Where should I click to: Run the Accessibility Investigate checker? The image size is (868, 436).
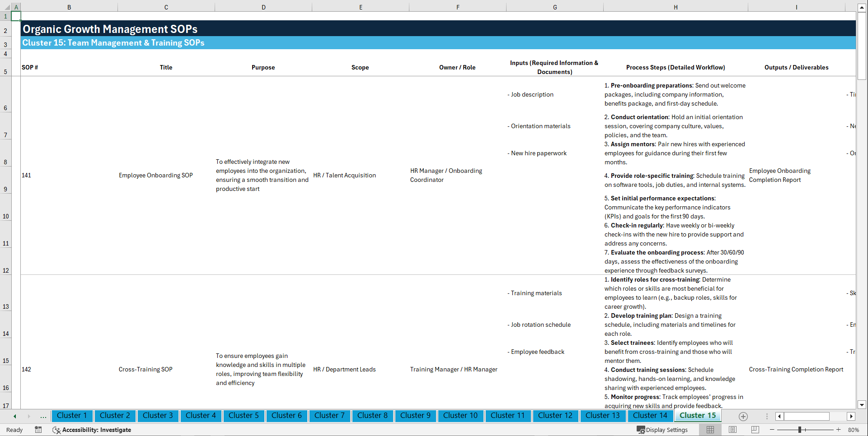(x=92, y=430)
